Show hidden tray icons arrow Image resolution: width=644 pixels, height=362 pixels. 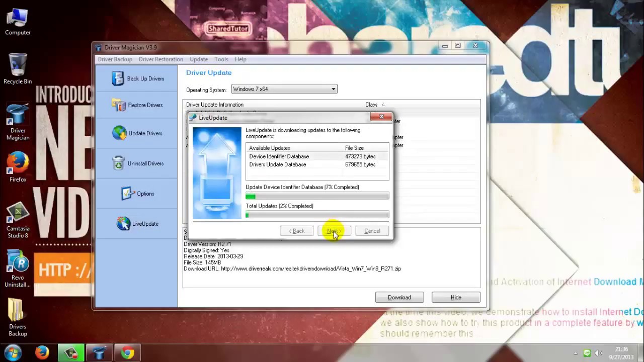(x=576, y=353)
